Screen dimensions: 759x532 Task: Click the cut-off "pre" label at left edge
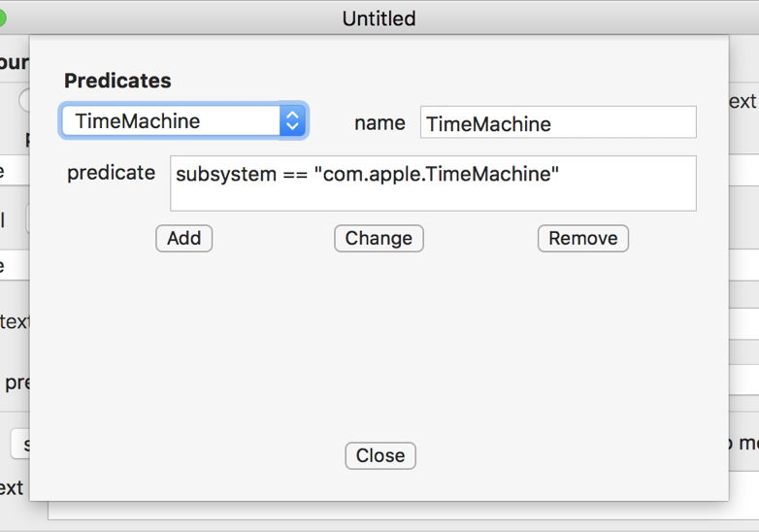[16, 382]
